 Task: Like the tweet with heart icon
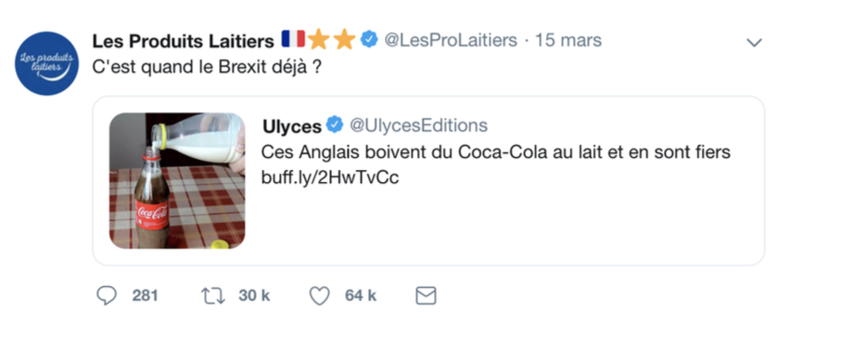(x=319, y=295)
